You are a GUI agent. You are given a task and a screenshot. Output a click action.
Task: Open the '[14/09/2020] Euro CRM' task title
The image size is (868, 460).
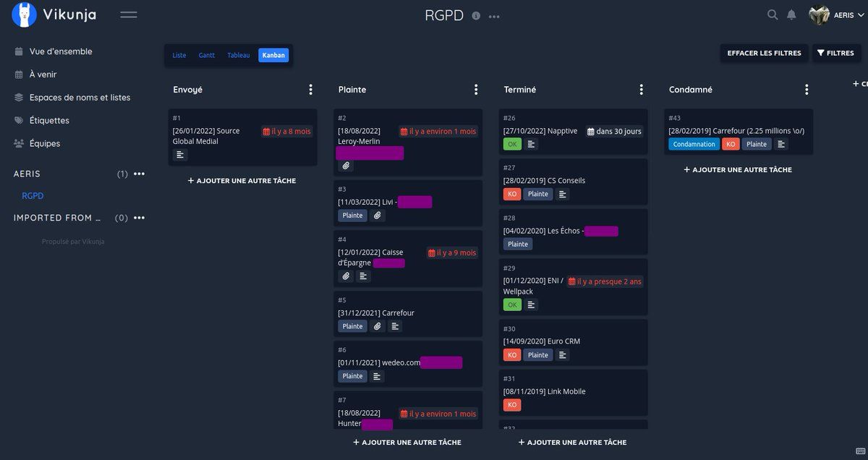(x=542, y=341)
